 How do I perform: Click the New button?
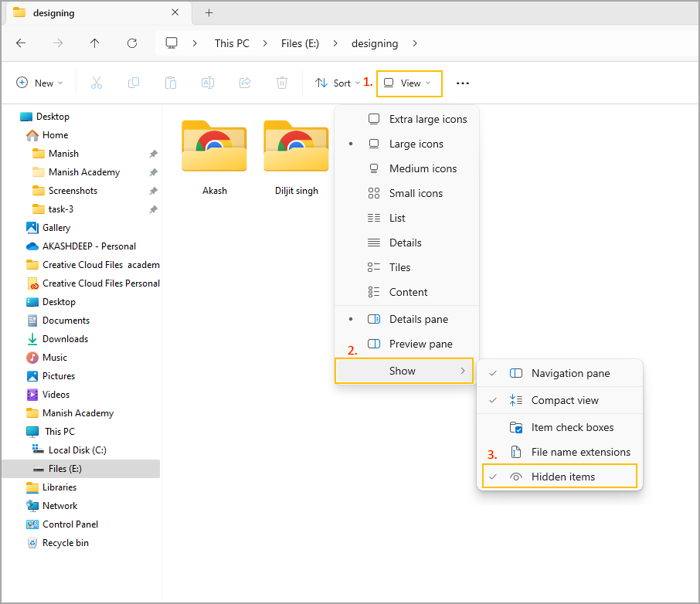[x=39, y=83]
